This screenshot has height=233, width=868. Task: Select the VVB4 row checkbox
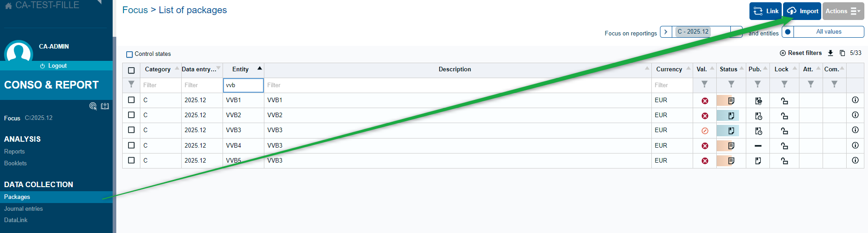(x=131, y=145)
